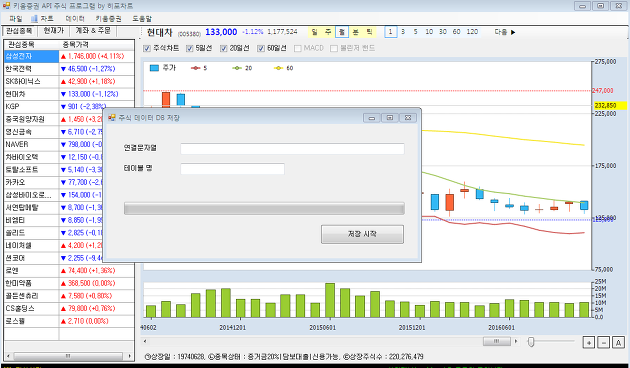Select the 월 monthly period toggle
Screen dimensions: 630x368
click(x=342, y=32)
